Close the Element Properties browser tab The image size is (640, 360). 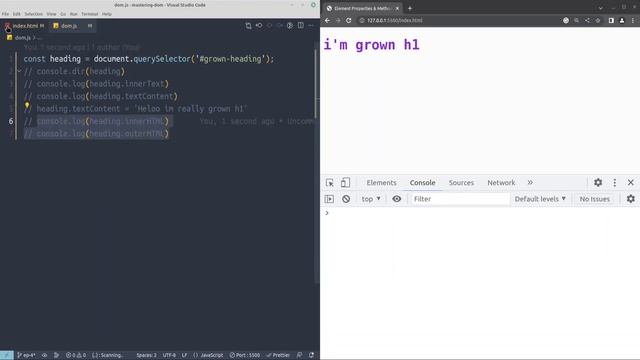coord(397,8)
